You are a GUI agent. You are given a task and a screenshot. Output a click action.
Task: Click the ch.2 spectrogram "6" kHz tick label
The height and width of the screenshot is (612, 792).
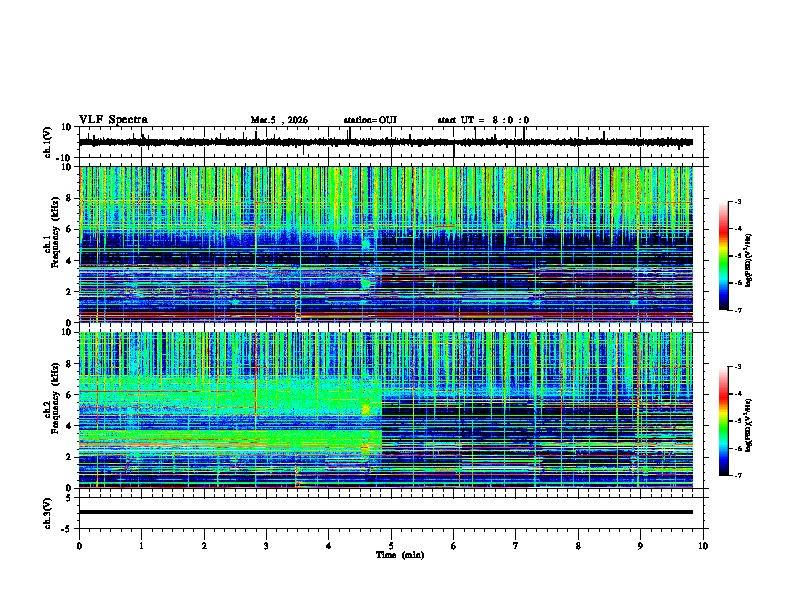(x=70, y=395)
